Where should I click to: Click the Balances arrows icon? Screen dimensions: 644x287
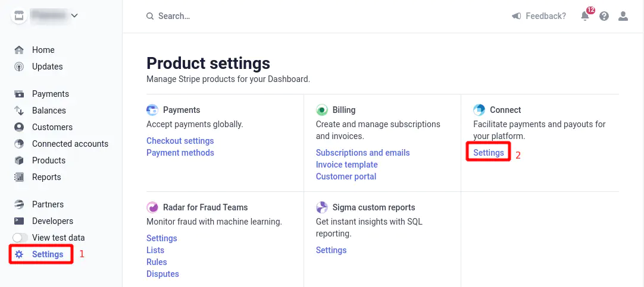coord(20,111)
